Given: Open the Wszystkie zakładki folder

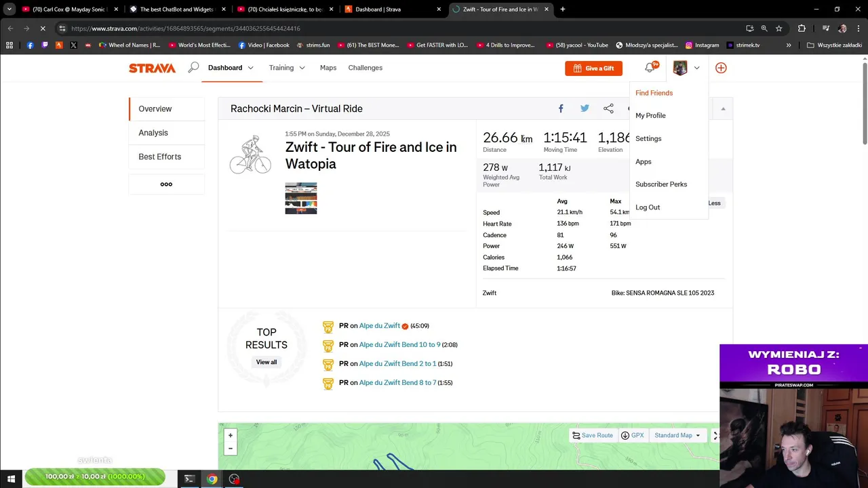Looking at the screenshot, I should [x=834, y=45].
